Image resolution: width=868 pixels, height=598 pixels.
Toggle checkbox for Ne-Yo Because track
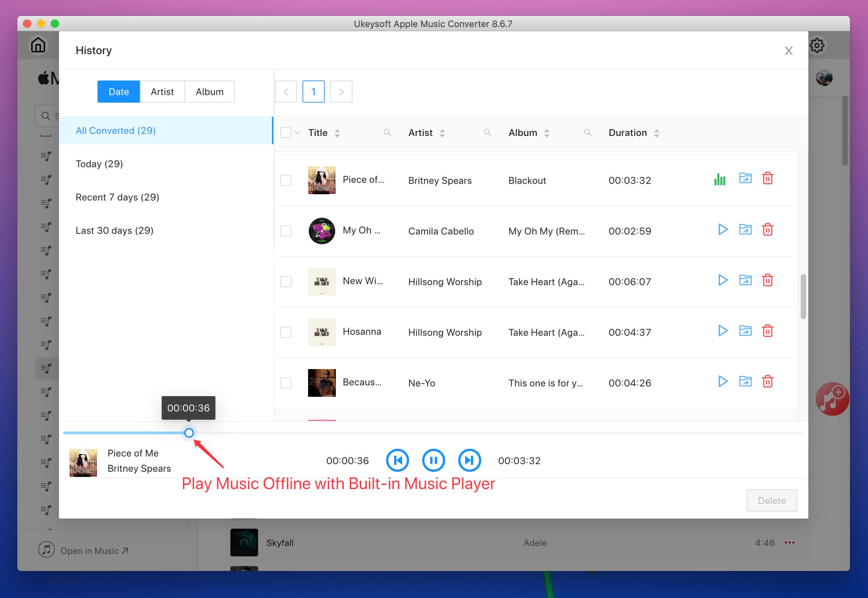pos(286,382)
